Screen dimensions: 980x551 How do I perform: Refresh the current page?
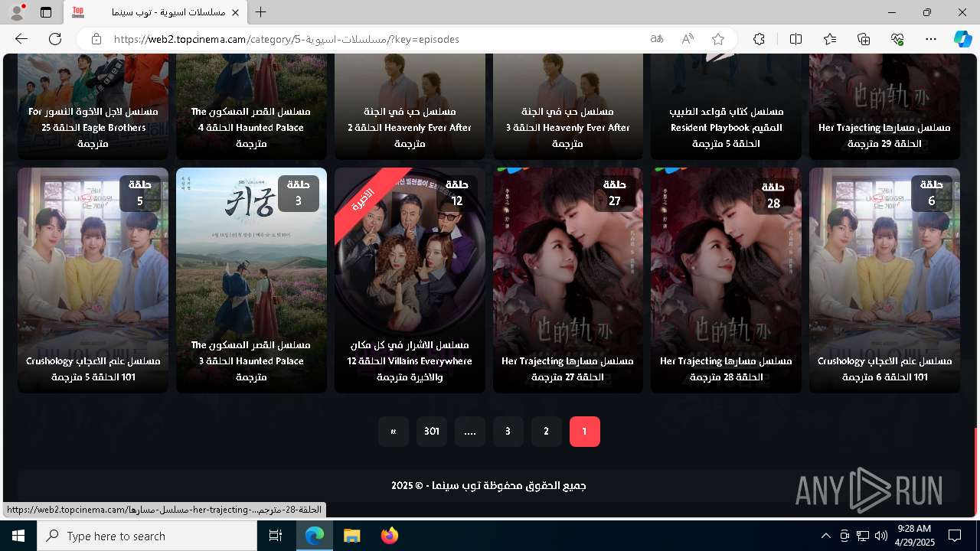coord(55,39)
